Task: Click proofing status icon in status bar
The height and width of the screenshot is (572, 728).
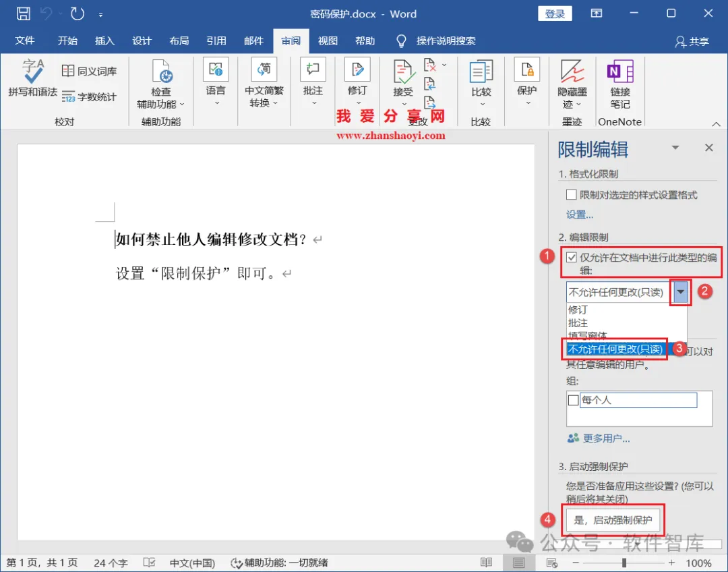Action: [x=149, y=563]
